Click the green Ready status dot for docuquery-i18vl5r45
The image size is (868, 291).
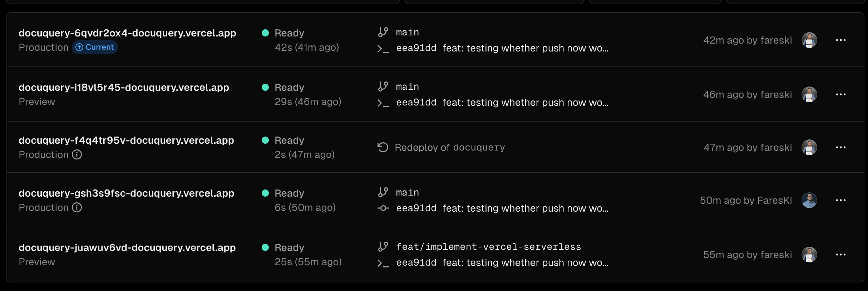coord(265,87)
